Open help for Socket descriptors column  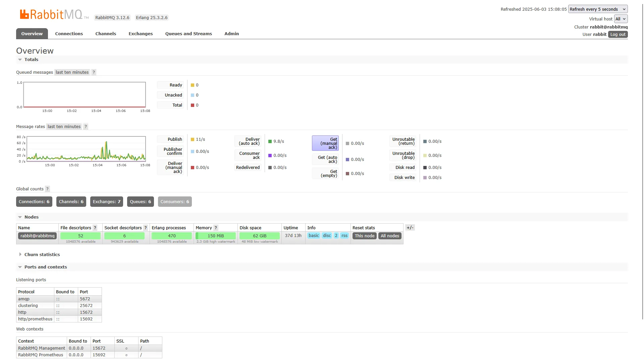pos(146,228)
